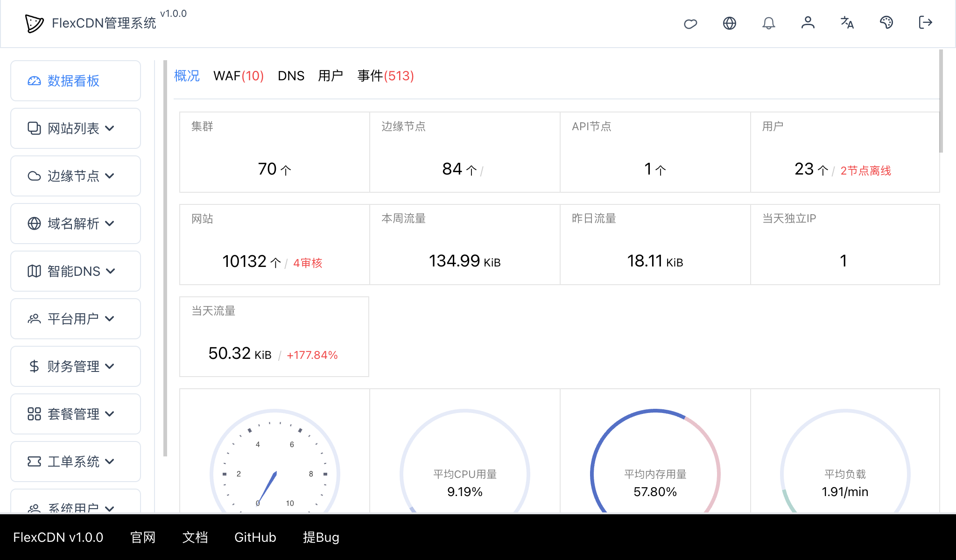Open the GitHub link in the footer
956x560 pixels.
tap(255, 537)
